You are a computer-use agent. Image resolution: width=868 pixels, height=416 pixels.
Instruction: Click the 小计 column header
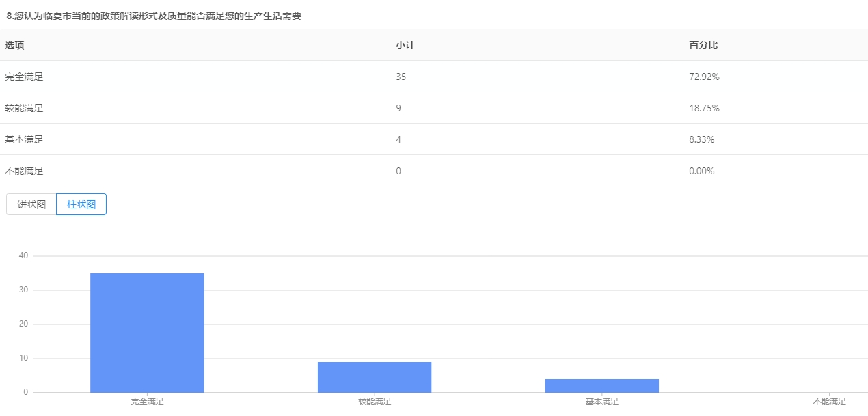pyautogui.click(x=405, y=45)
